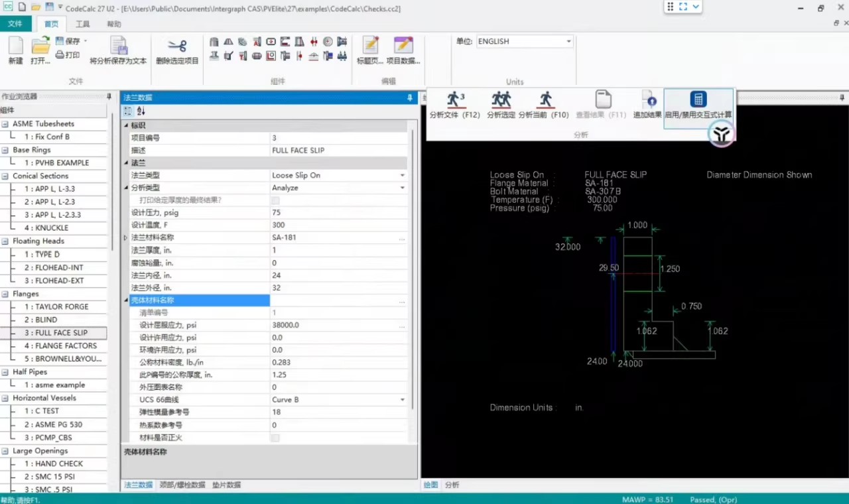849x504 pixels.
Task: Open the 法兰类型 Loose Slip On dropdown
Action: pos(402,175)
